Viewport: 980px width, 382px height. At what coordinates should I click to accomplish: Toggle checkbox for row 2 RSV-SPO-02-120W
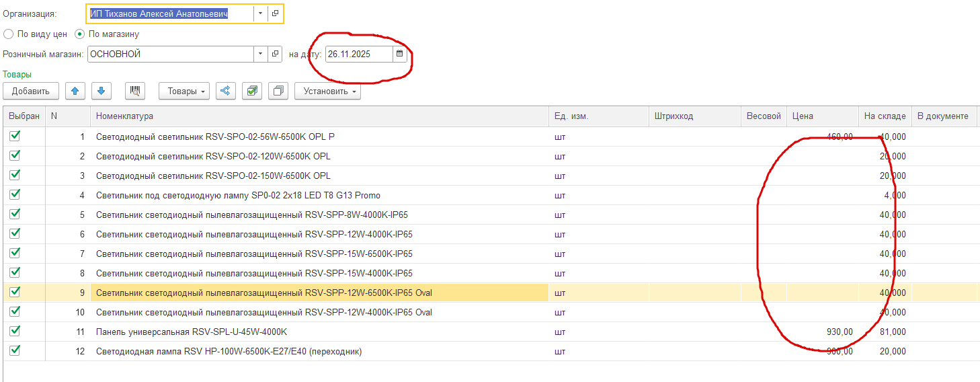(x=15, y=155)
